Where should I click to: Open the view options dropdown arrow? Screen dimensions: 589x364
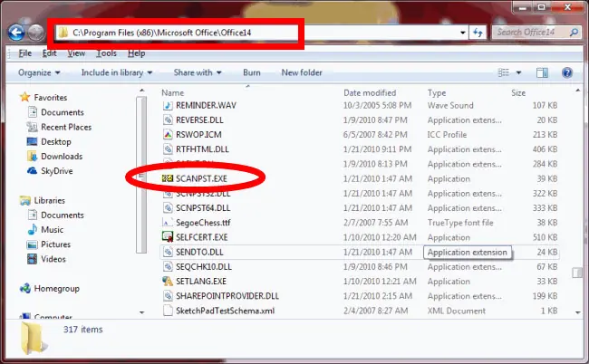(518, 72)
